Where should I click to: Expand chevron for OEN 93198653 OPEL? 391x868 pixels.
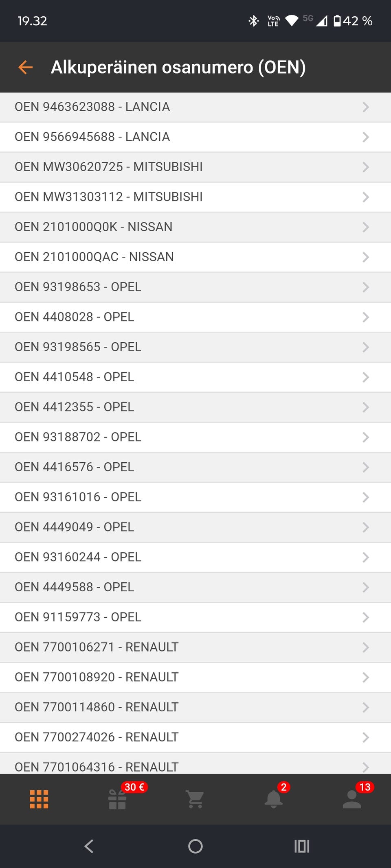click(x=365, y=287)
